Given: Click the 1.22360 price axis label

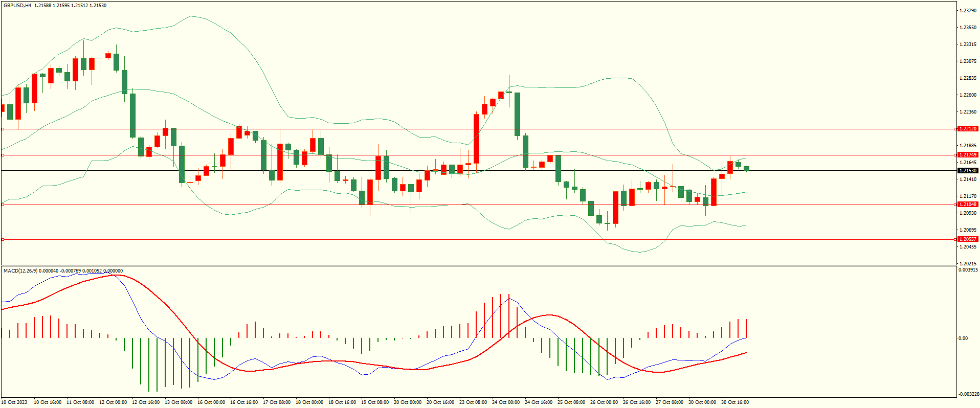Looking at the screenshot, I should (968, 112).
